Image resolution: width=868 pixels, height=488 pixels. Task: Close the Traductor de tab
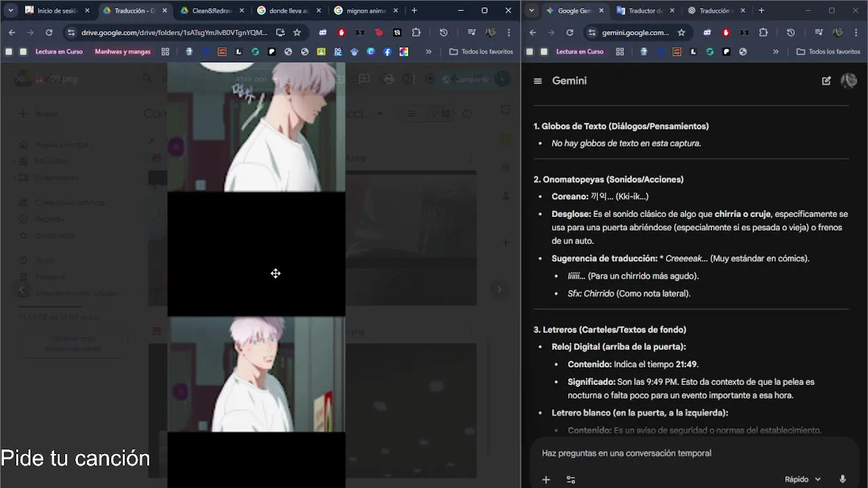click(x=671, y=11)
